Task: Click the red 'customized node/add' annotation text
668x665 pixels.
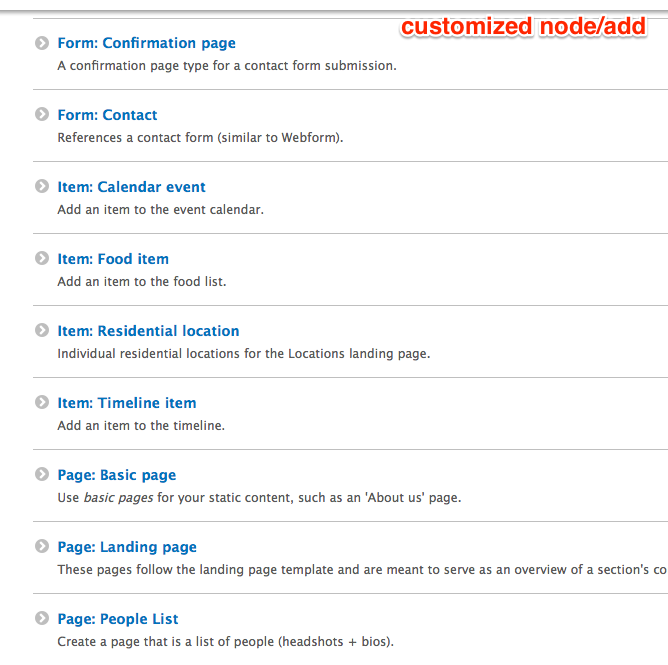Action: tap(523, 27)
